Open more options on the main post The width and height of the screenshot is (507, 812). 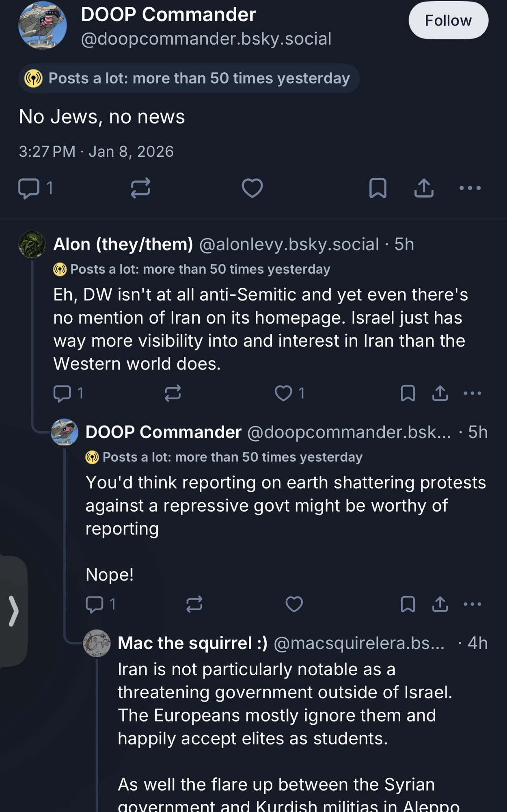click(470, 188)
